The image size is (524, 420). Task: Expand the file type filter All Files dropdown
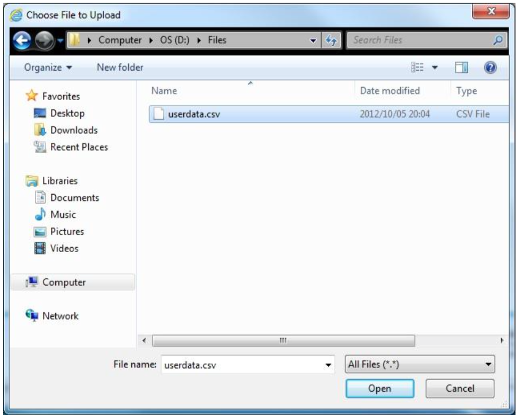pos(420,365)
